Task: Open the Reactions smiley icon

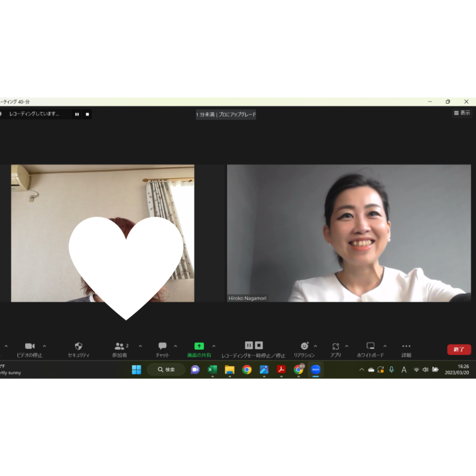Action: [x=304, y=346]
